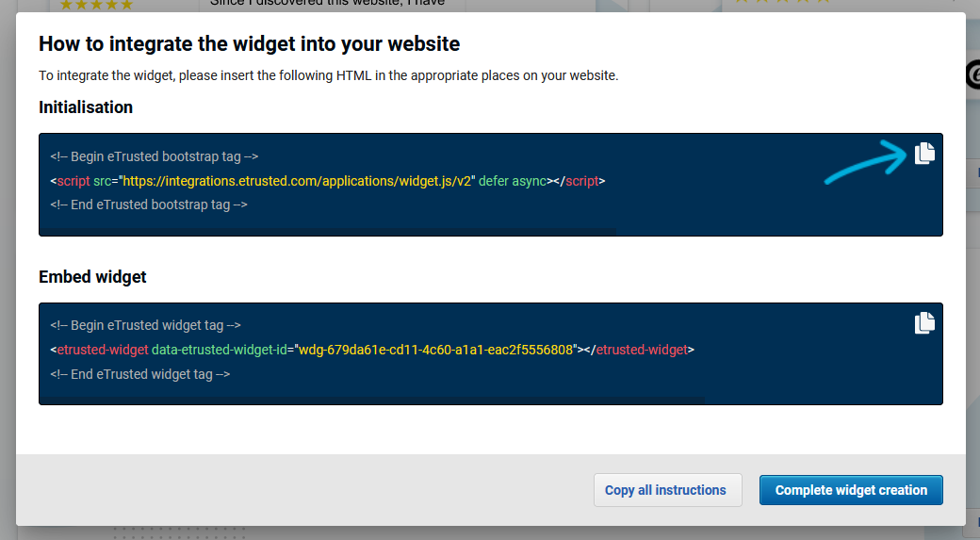The width and height of the screenshot is (980, 540).
Task: Click the blue arrow pointing to copy icon
Action: coord(866,161)
